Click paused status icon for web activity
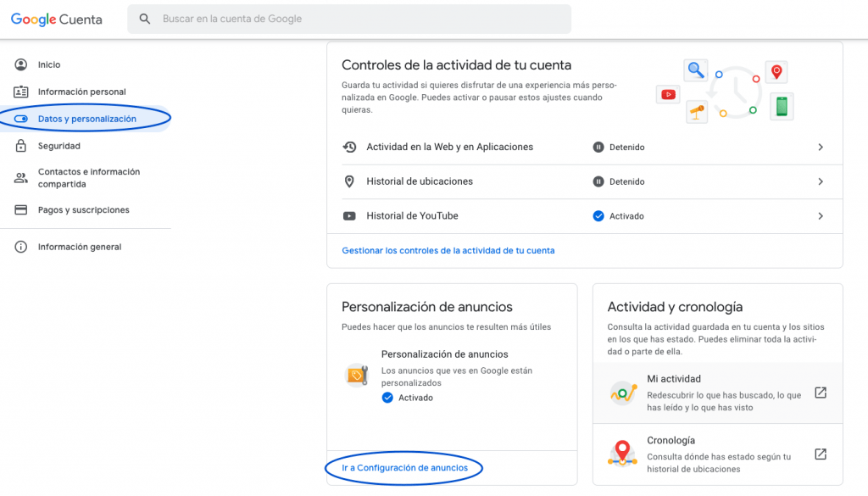 pyautogui.click(x=598, y=148)
